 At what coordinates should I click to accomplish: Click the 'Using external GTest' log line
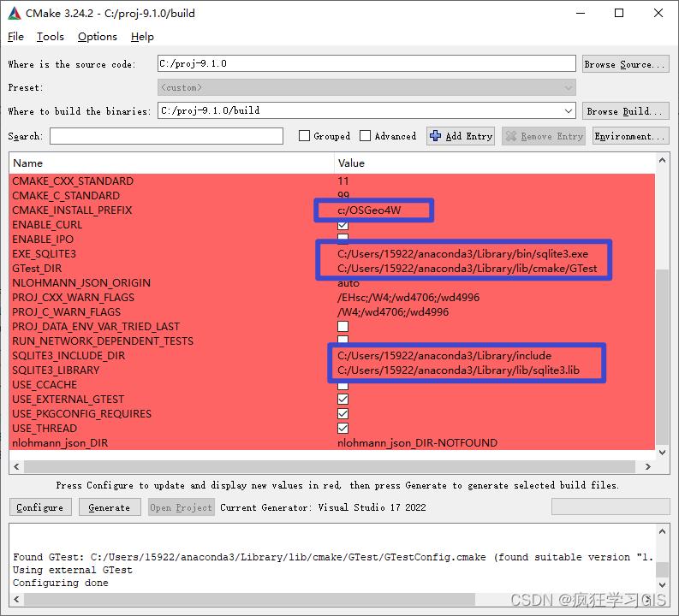pyautogui.click(x=72, y=570)
